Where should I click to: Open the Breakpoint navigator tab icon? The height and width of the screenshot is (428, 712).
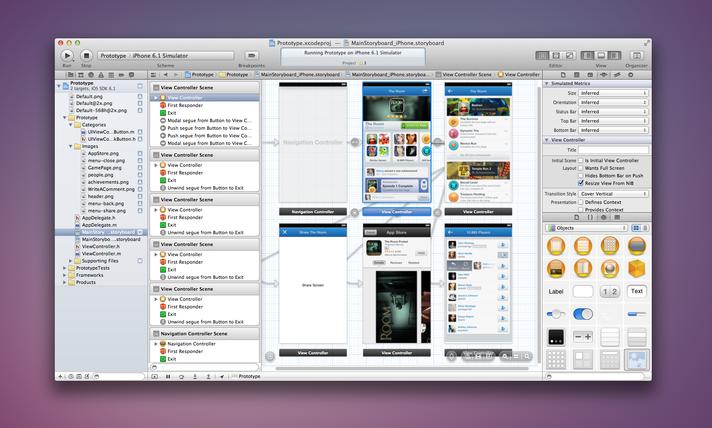121,74
